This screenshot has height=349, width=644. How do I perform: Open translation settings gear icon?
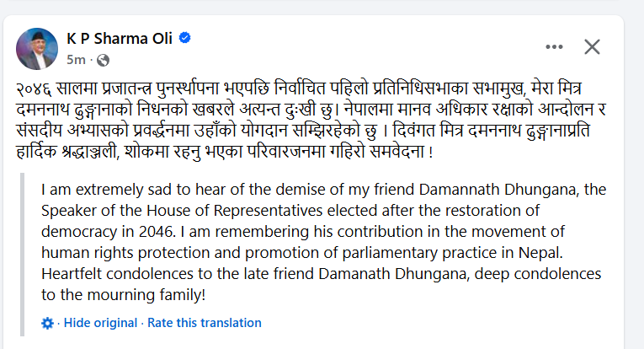point(48,323)
